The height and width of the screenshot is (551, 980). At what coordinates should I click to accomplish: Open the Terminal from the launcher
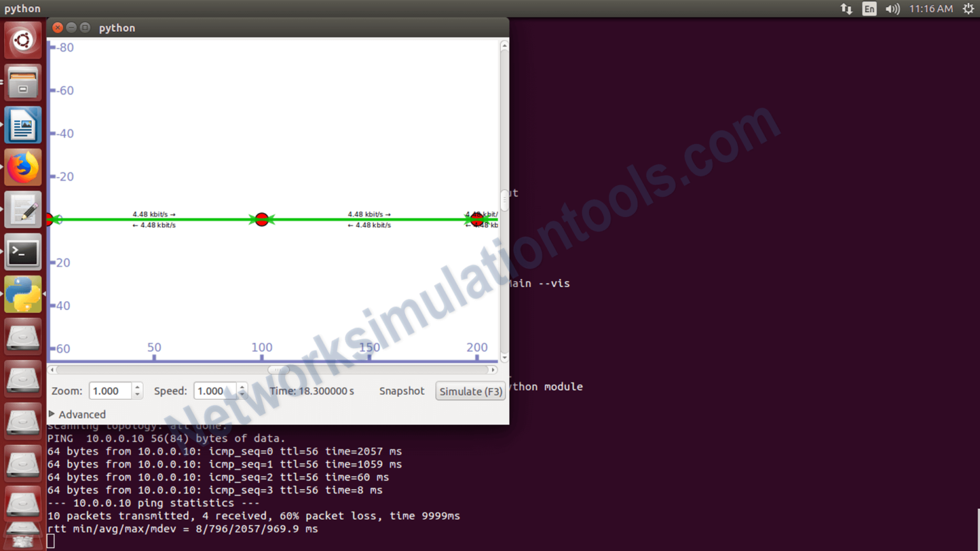[x=22, y=252]
